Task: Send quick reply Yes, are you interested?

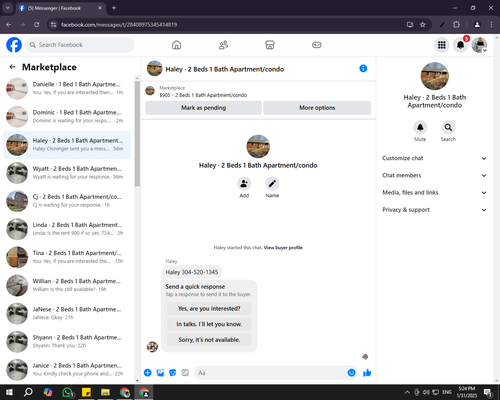Action: 209,309
